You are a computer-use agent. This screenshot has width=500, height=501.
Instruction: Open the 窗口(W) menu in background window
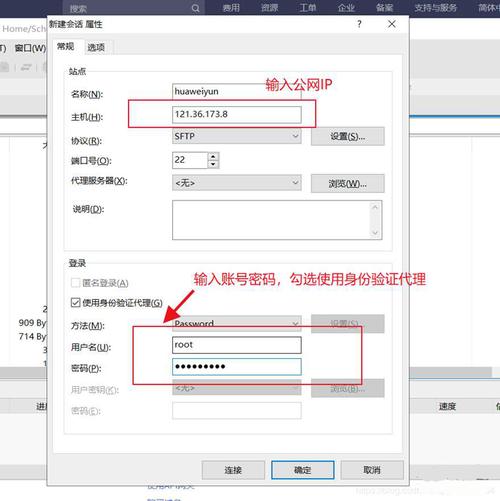click(30, 48)
